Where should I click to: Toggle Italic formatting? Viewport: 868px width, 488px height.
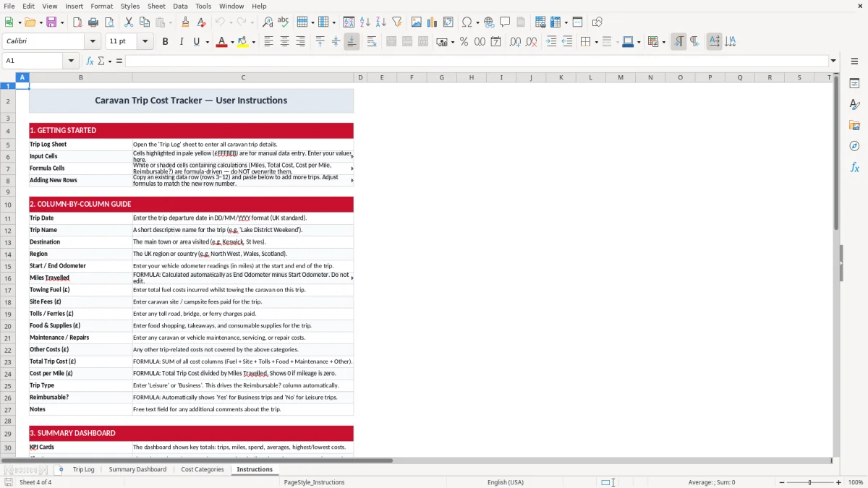click(x=181, y=42)
